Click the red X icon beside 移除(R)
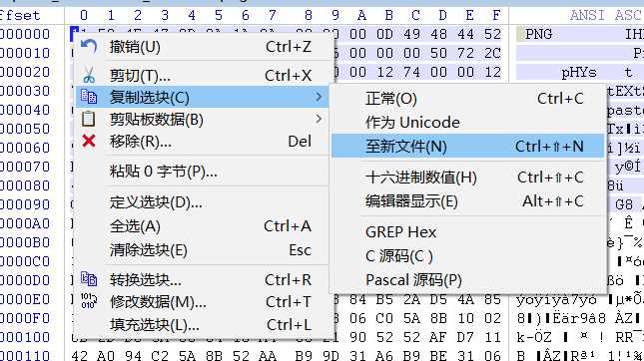 coord(89,142)
